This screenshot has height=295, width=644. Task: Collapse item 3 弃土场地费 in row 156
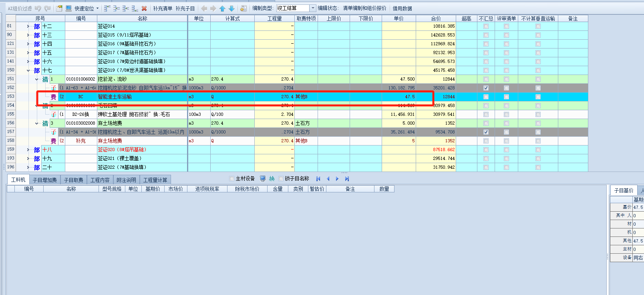37,123
